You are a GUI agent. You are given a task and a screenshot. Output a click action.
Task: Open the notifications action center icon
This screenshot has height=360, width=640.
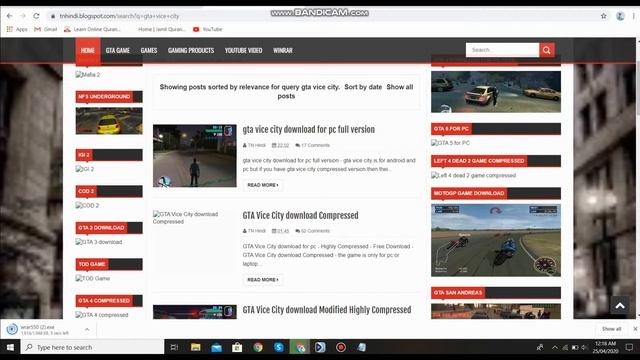coord(629,347)
